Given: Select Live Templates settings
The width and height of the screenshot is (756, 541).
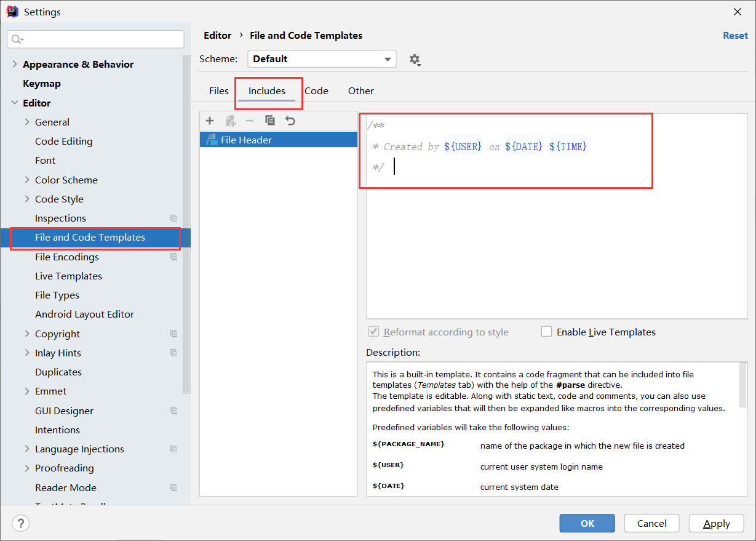Looking at the screenshot, I should tap(69, 276).
